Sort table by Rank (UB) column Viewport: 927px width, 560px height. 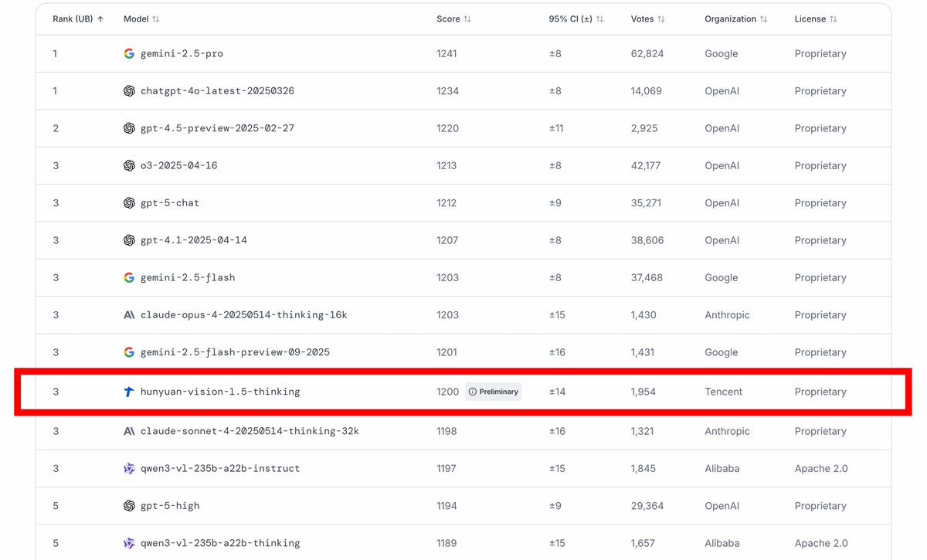point(78,19)
